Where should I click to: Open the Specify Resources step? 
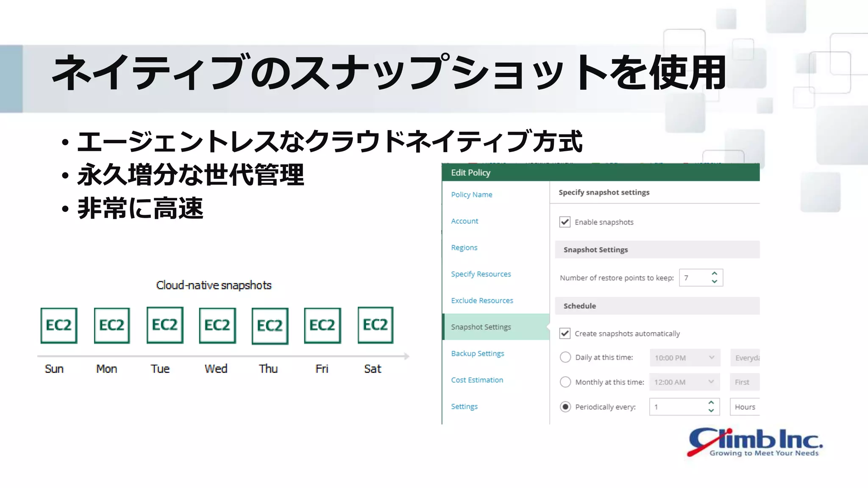click(481, 274)
